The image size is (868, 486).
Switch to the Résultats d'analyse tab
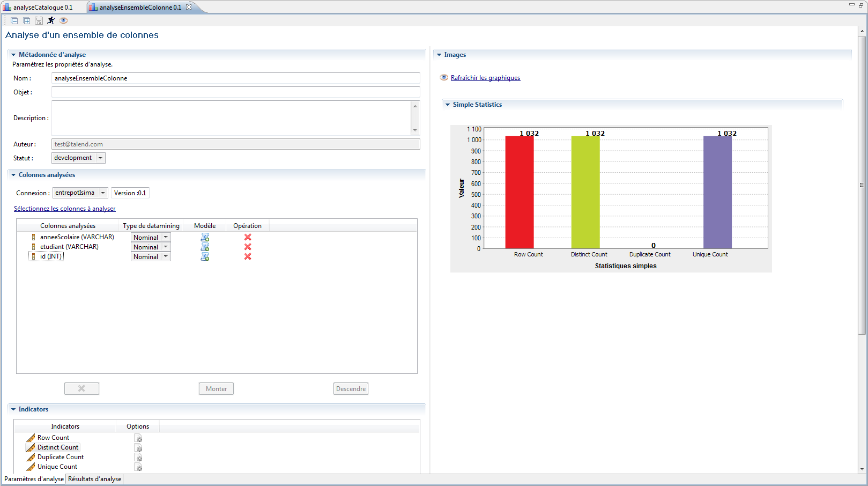[94, 479]
